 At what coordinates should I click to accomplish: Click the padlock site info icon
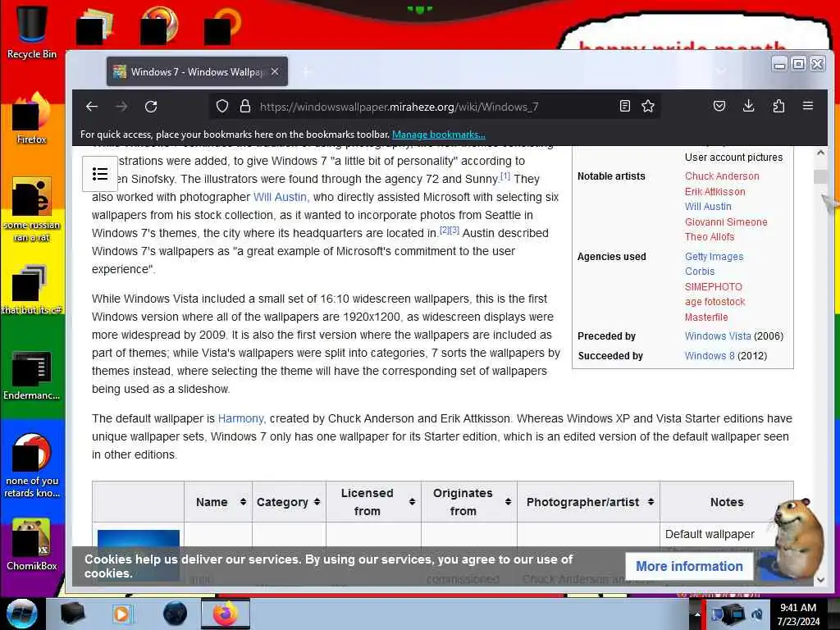click(245, 106)
